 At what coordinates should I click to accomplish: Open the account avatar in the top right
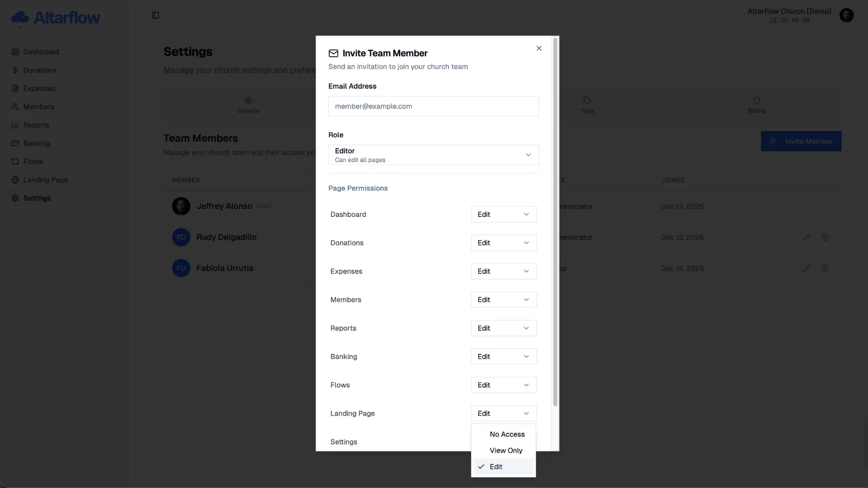click(x=846, y=15)
